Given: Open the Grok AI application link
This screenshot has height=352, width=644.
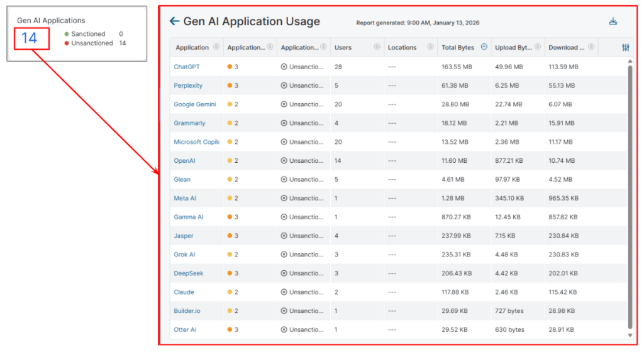Looking at the screenshot, I should [x=184, y=255].
